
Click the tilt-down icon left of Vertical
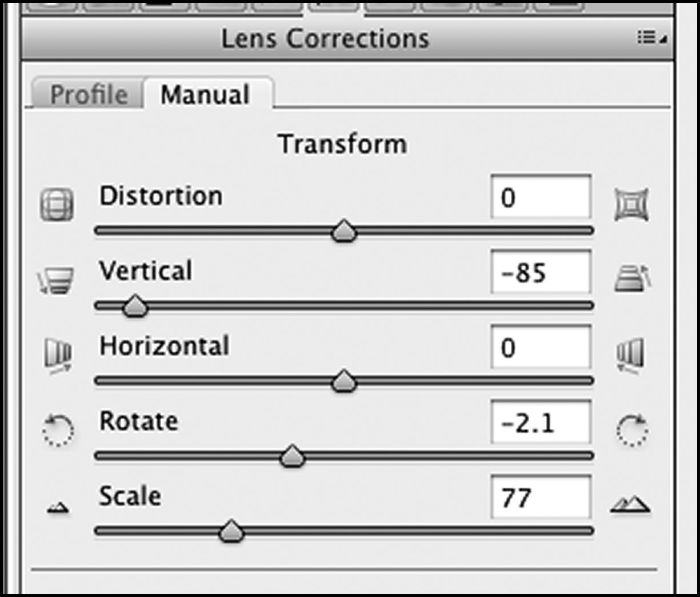point(56,280)
